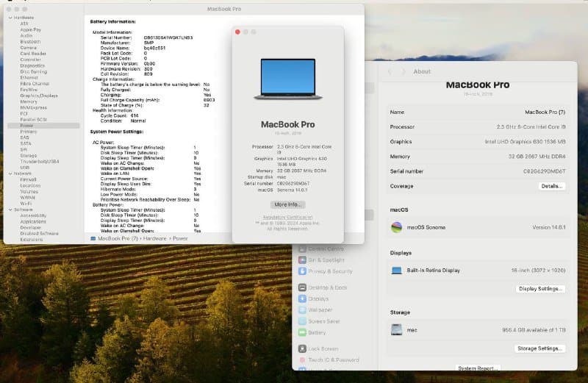Open the Regulatory Certification link
This screenshot has width=588, height=383.
tap(287, 217)
